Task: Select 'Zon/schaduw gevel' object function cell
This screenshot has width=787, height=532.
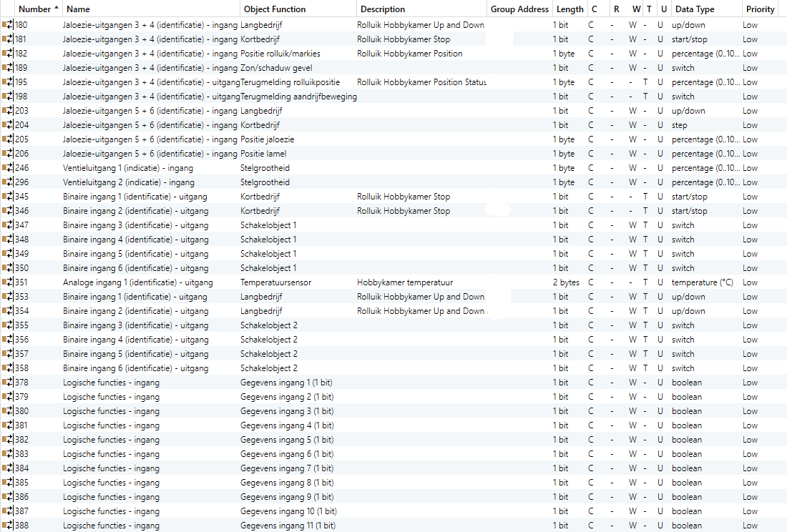Action: pyautogui.click(x=276, y=68)
